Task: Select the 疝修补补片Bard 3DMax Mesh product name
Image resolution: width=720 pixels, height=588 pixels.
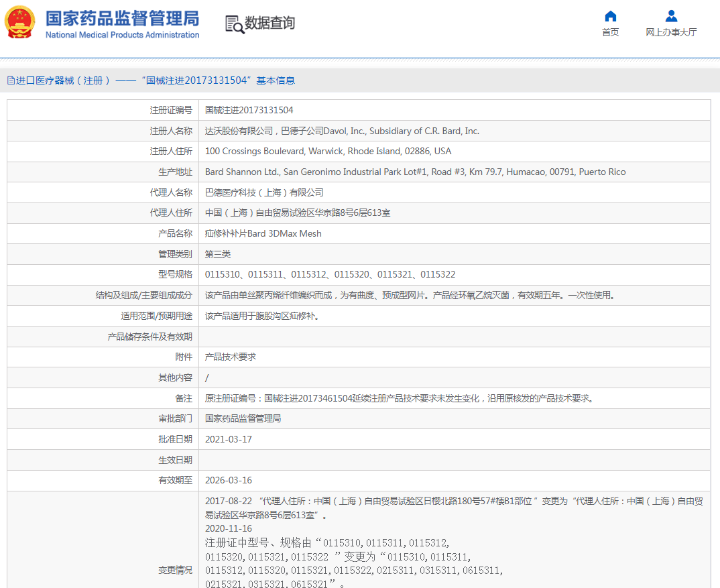Action: click(263, 233)
